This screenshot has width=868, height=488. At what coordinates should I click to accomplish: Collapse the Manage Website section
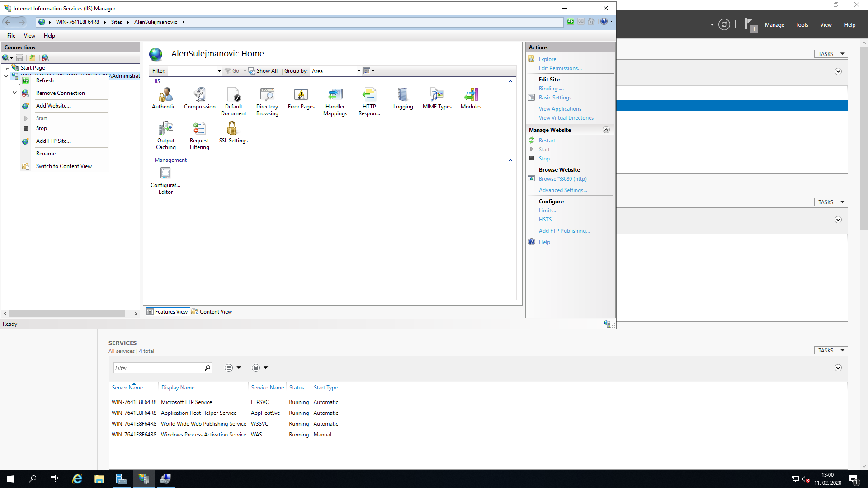pos(606,130)
